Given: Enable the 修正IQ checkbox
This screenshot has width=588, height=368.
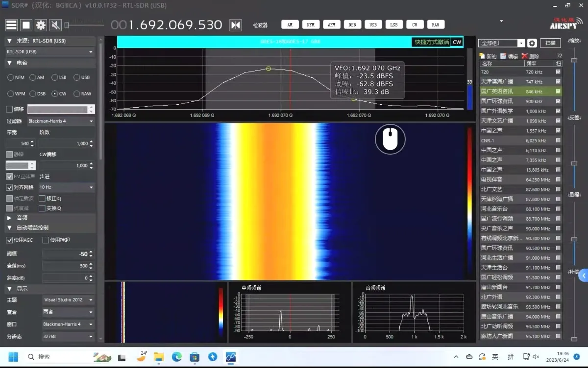Looking at the screenshot, I should (42, 198).
